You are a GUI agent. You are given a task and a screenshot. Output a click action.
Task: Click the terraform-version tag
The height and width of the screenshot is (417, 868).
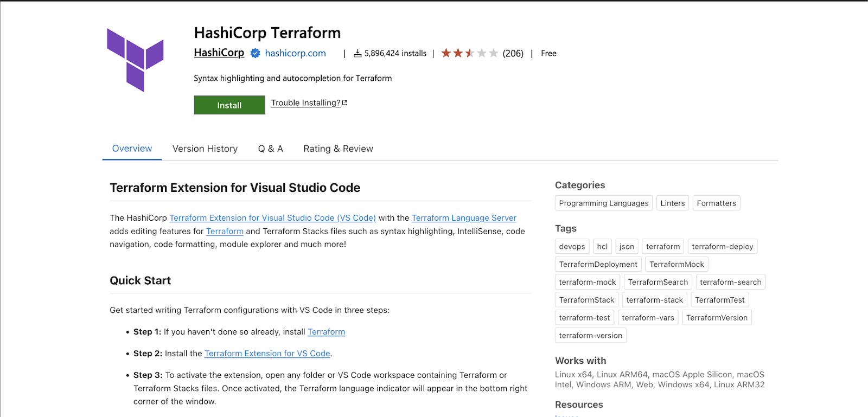591,336
